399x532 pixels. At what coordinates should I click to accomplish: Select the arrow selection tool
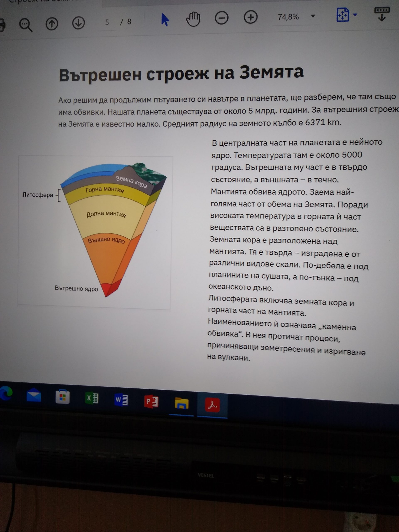click(x=165, y=20)
